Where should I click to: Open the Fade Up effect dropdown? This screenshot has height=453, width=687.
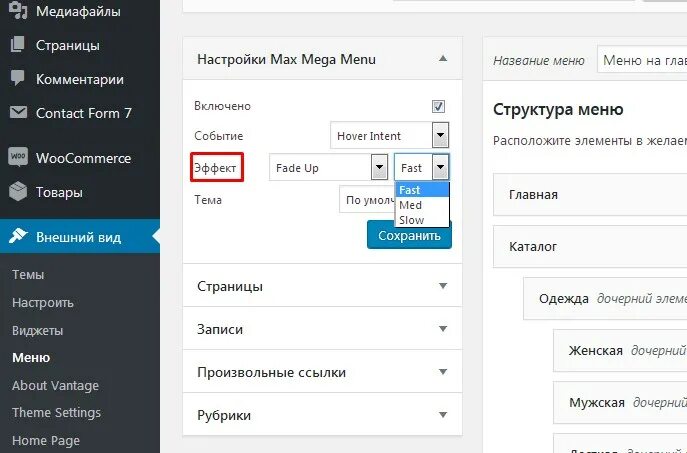[329, 167]
